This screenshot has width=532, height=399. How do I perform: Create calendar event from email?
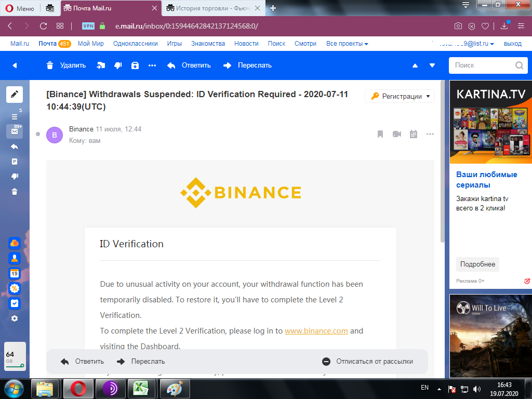coord(413,134)
